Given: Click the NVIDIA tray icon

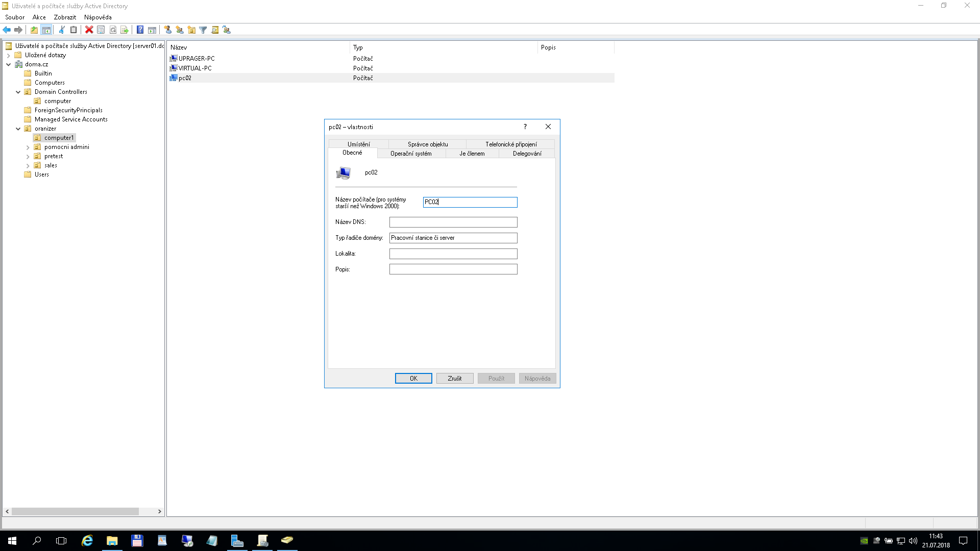Looking at the screenshot, I should tap(864, 541).
